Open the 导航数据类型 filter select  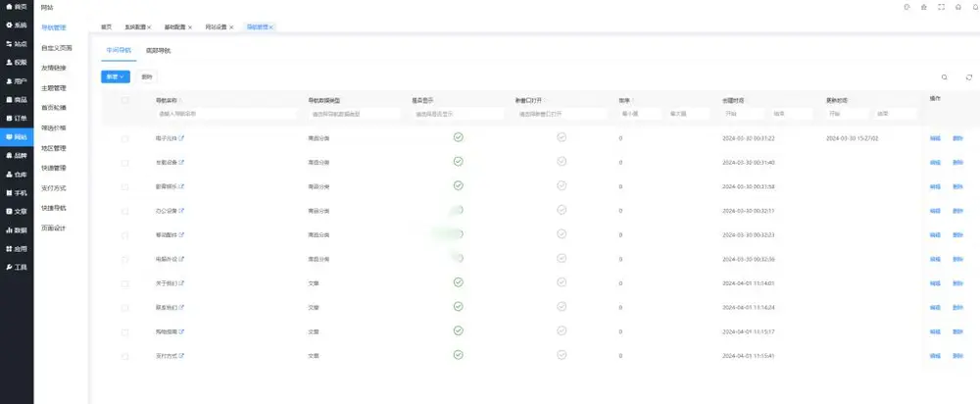[x=355, y=114]
